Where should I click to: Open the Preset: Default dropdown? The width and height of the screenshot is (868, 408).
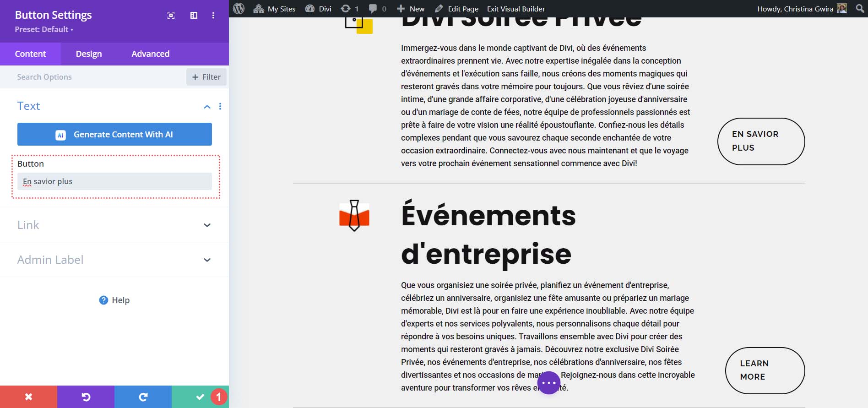[x=44, y=29]
